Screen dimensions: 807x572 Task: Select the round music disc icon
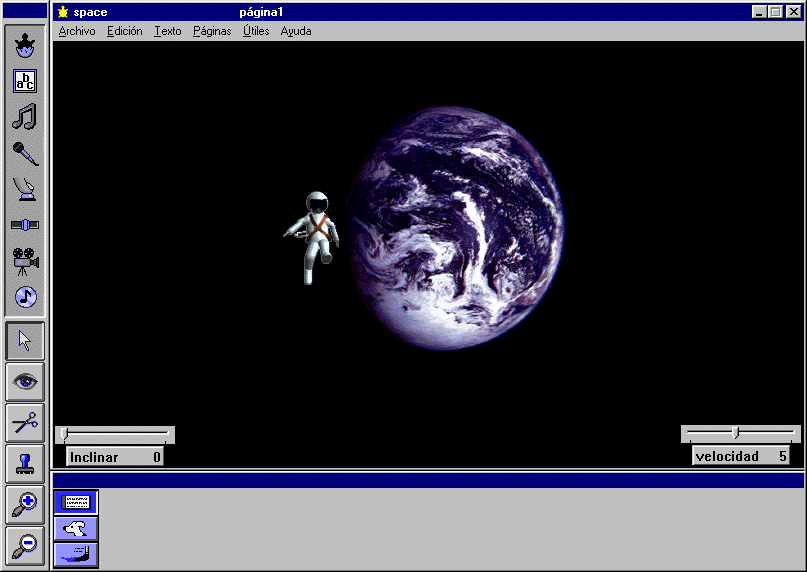25,297
